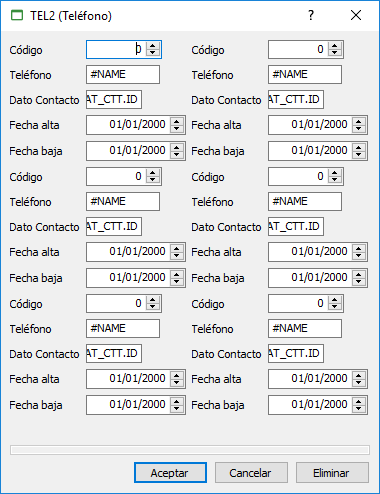The image size is (380, 494).
Task: Decrease the top-right Código spinner value
Action: (335, 53)
